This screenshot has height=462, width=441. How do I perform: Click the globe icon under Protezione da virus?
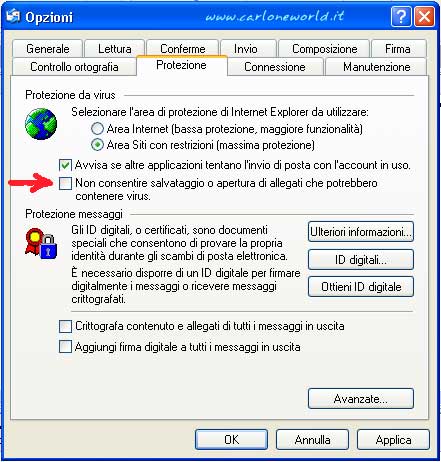click(41, 124)
